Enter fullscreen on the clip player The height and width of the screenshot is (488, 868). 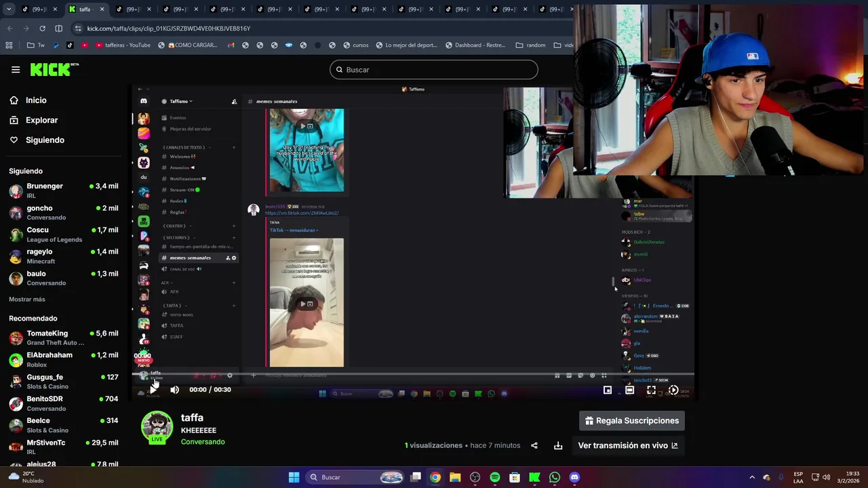pos(651,390)
